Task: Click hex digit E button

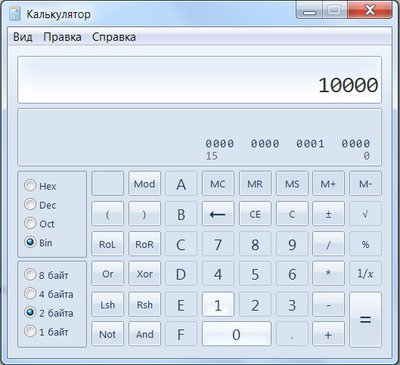Action: pos(181,305)
